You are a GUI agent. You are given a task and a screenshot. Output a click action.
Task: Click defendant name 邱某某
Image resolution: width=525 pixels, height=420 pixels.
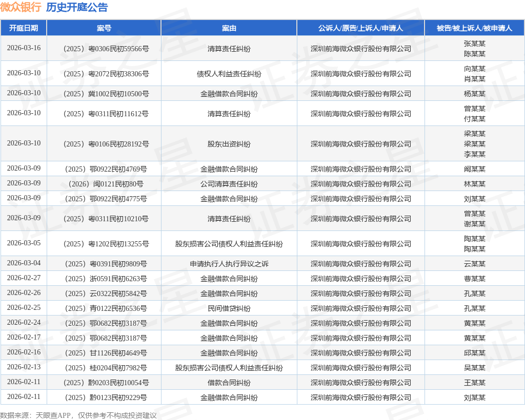(x=474, y=353)
